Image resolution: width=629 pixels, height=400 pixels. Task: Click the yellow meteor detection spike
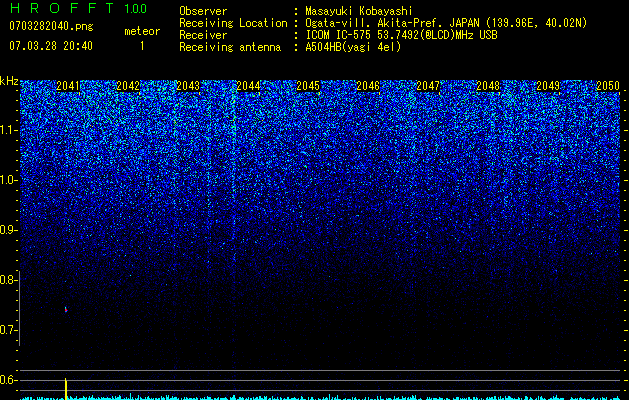click(66, 388)
